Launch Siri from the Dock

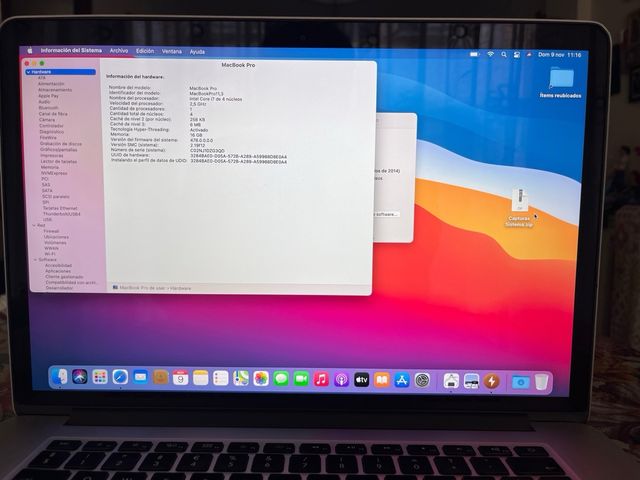[80, 377]
